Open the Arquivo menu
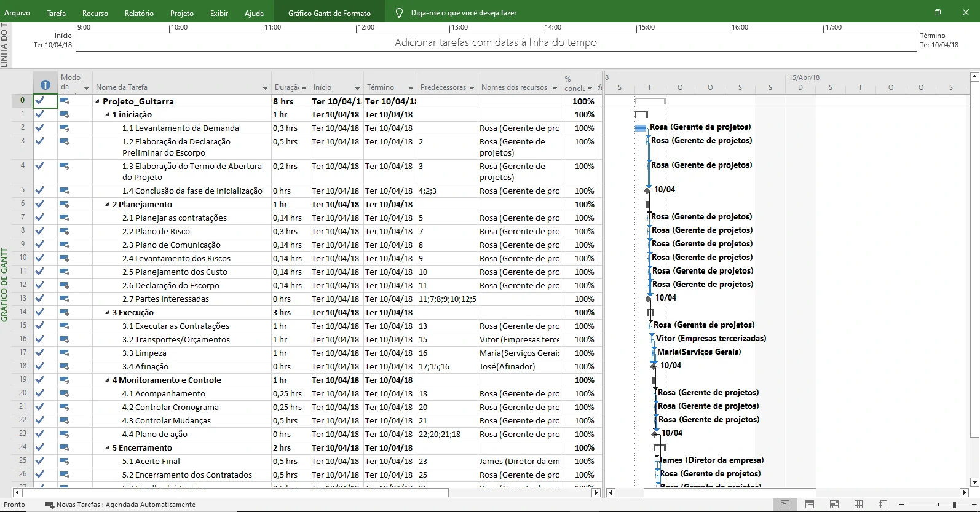The width and height of the screenshot is (980, 512). coord(17,13)
